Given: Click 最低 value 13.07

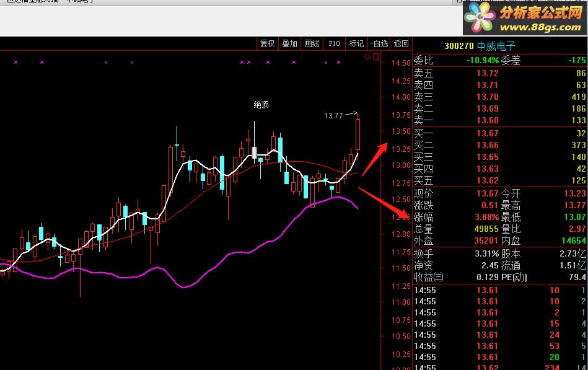Looking at the screenshot, I should (575, 218).
